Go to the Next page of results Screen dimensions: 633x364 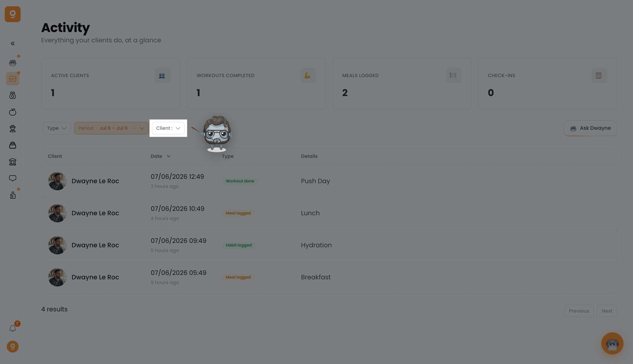607,311
